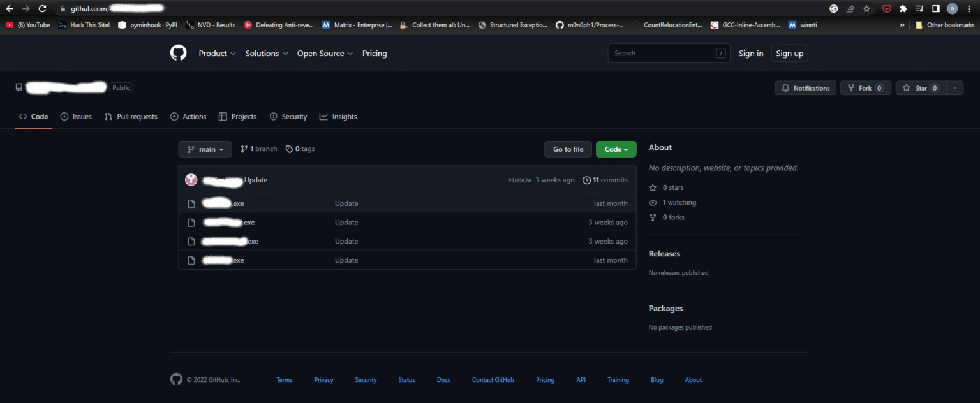This screenshot has width=980, height=403.
Task: Switch to the Pull requests tab
Action: click(x=131, y=117)
